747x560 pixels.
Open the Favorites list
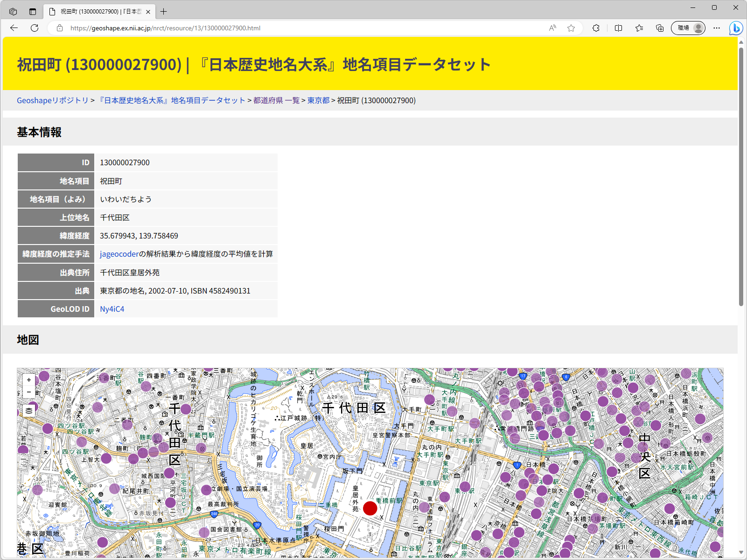click(639, 28)
